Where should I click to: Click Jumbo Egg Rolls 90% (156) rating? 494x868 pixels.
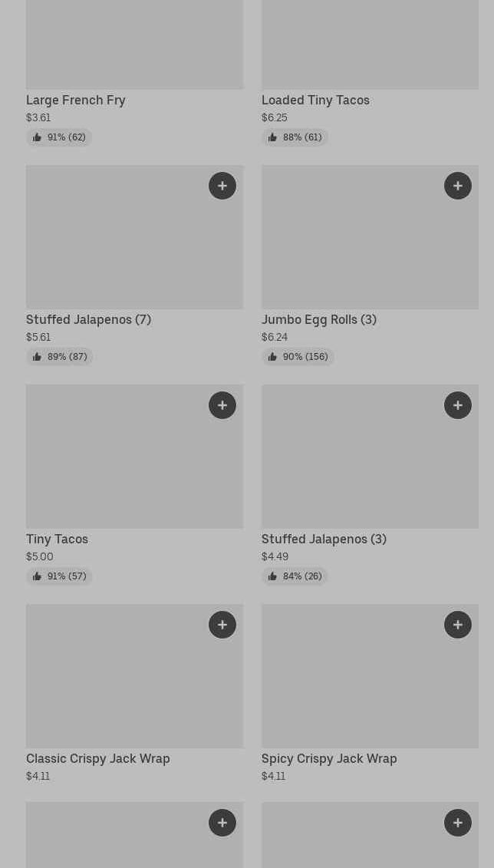coord(298,357)
